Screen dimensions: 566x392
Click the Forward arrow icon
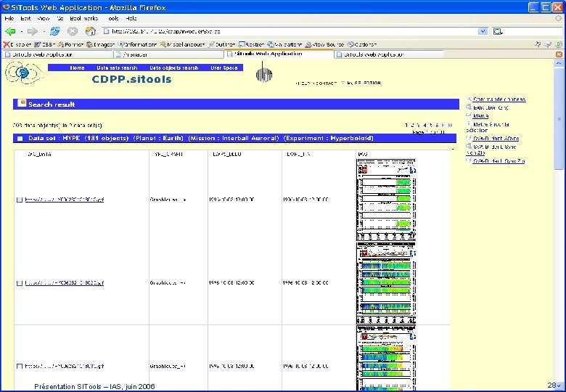(x=32, y=32)
